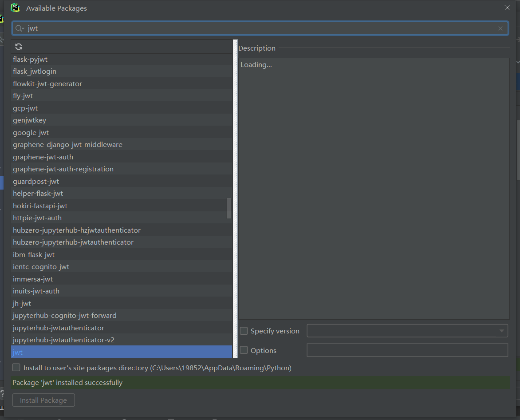Click the vertical splitter between list and description
This screenshot has width=520, height=420.
click(x=236, y=199)
